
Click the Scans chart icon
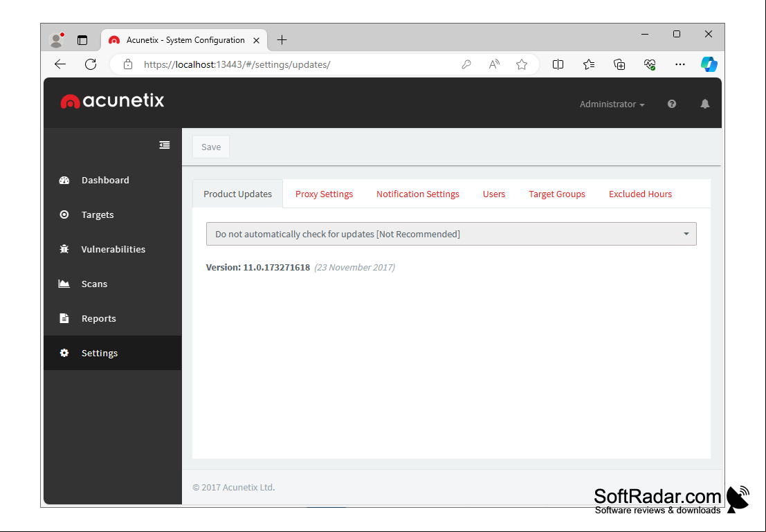pos(64,284)
